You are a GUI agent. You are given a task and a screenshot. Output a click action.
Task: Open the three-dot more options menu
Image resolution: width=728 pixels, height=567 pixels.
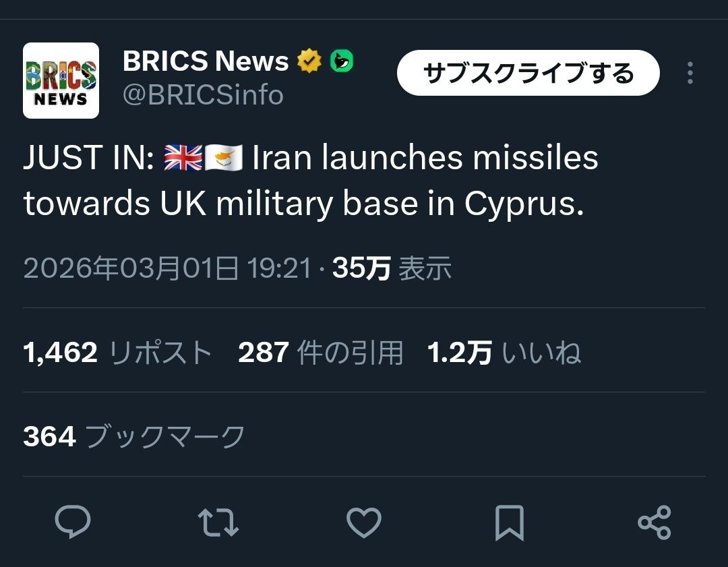690,73
